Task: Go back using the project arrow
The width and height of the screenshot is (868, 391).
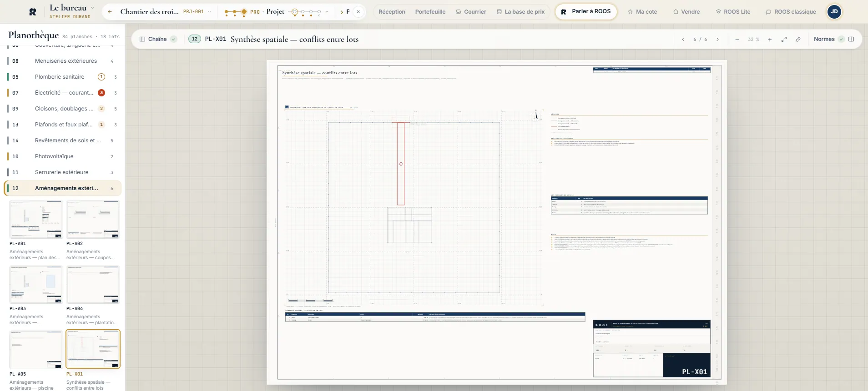Action: pyautogui.click(x=110, y=12)
